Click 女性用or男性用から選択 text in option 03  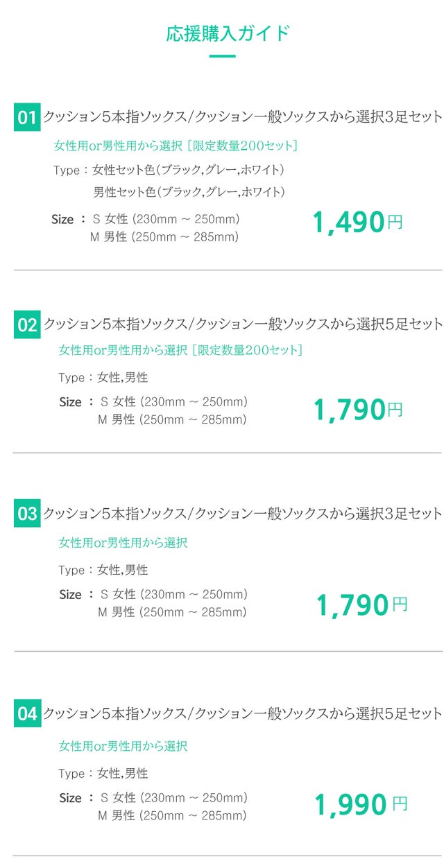[x=123, y=543]
